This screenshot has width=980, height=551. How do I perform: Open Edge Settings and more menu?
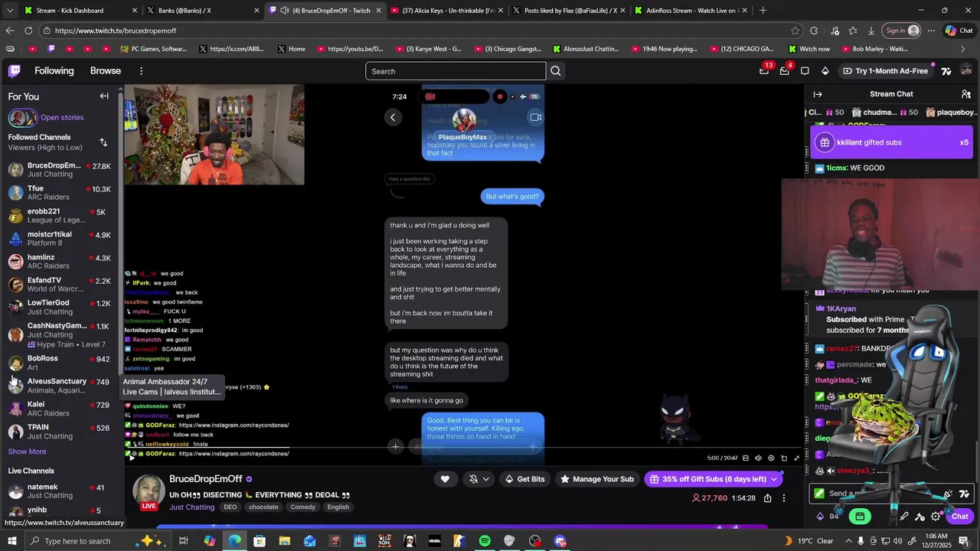[930, 31]
